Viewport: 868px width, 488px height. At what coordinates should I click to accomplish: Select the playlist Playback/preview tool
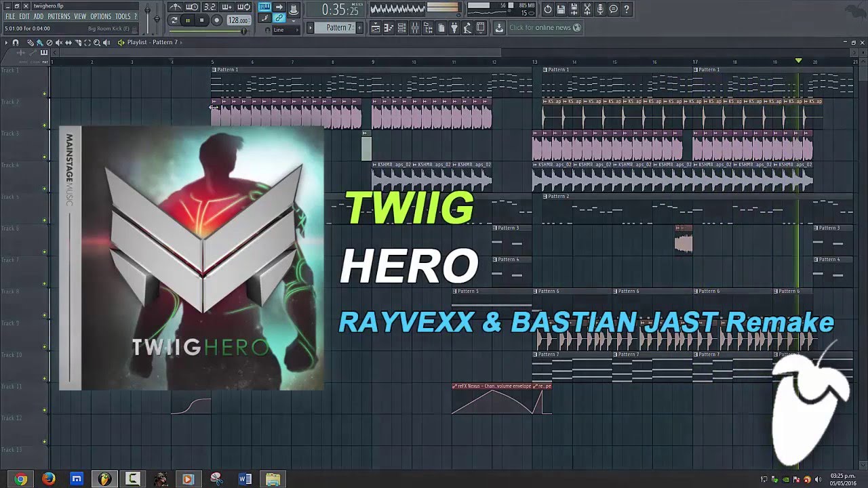click(106, 43)
